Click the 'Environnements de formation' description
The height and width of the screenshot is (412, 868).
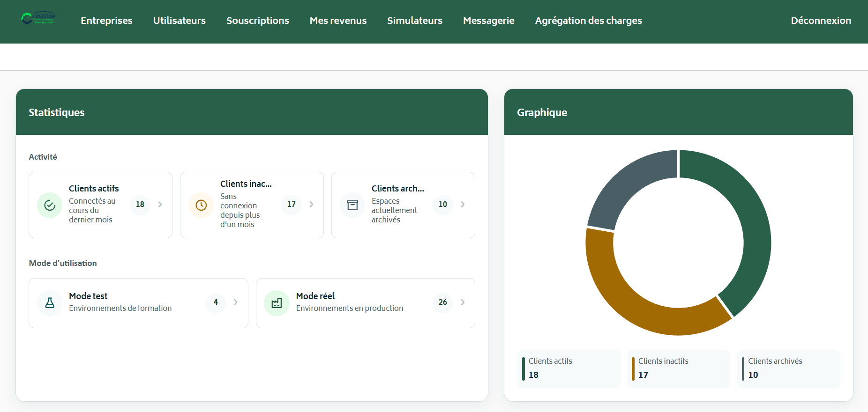(x=120, y=308)
